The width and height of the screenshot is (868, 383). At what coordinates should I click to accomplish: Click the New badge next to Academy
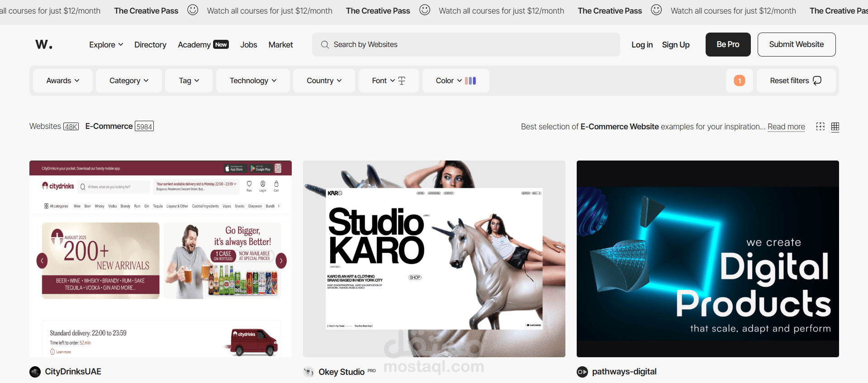click(221, 44)
